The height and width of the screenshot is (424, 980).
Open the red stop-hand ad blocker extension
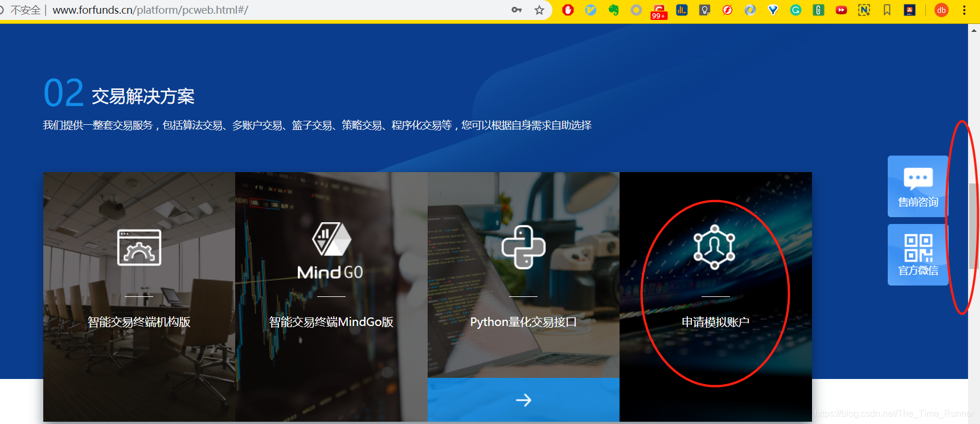(568, 10)
